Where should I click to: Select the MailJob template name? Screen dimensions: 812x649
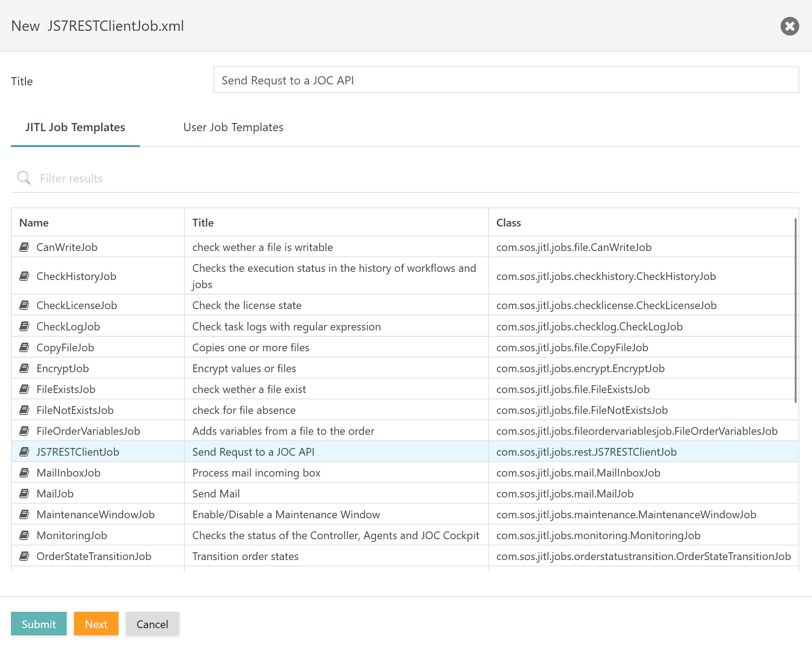pos(55,493)
